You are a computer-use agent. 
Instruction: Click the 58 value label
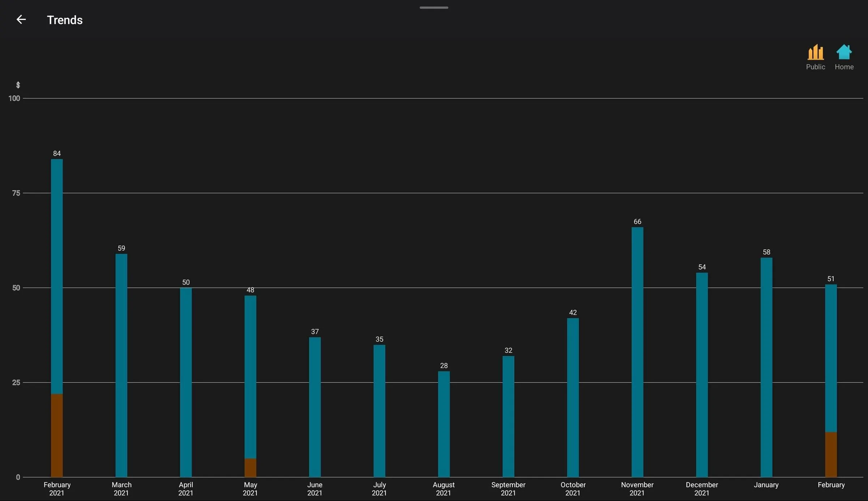pyautogui.click(x=766, y=252)
